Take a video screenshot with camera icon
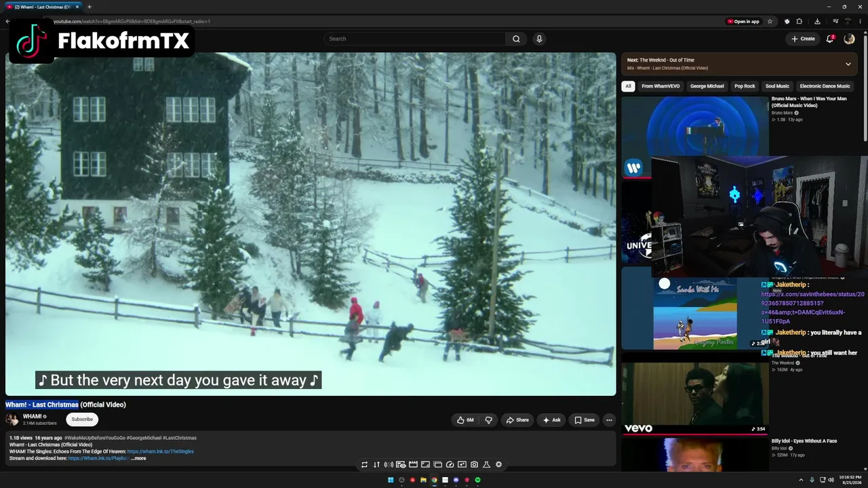 click(x=474, y=464)
